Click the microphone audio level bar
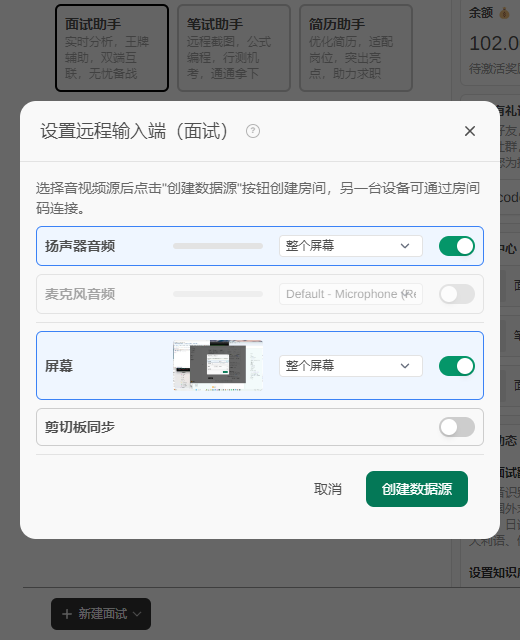The width and height of the screenshot is (520, 640). 218,294
